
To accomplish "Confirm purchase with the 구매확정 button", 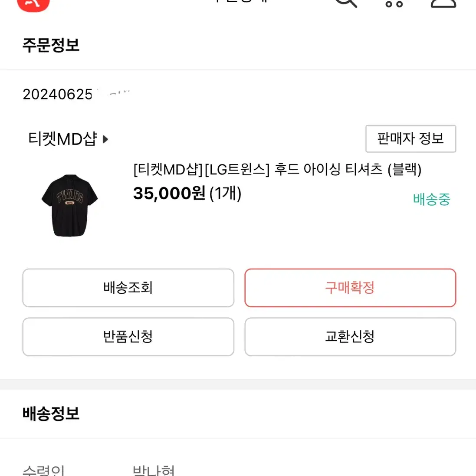I will pos(350,288).
